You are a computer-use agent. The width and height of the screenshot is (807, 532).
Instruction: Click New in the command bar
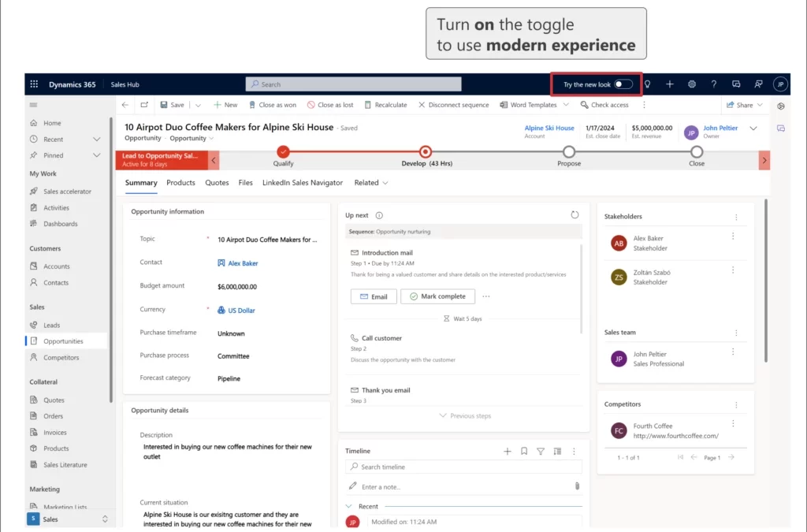pos(225,105)
